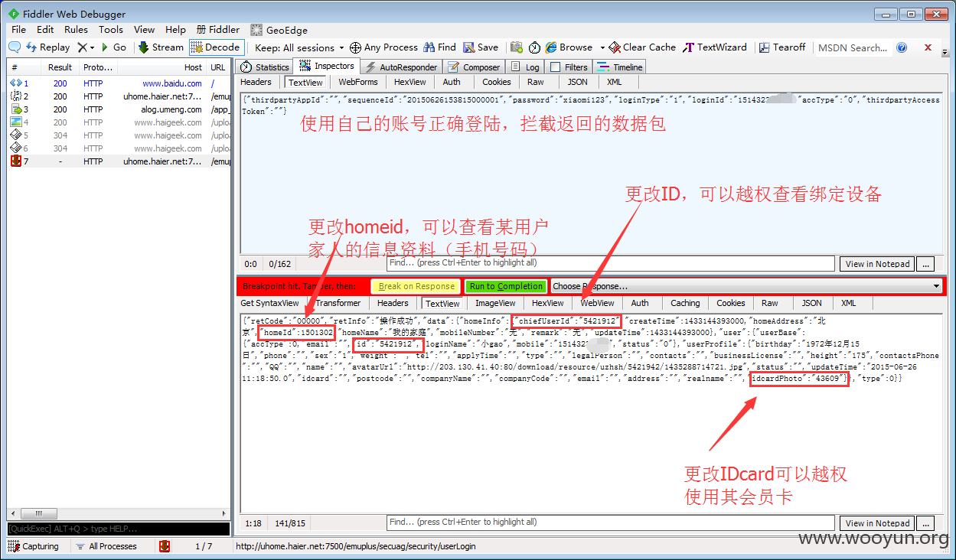Open the Choose Response dropdown
The height and width of the screenshot is (560, 956).
tap(746, 286)
